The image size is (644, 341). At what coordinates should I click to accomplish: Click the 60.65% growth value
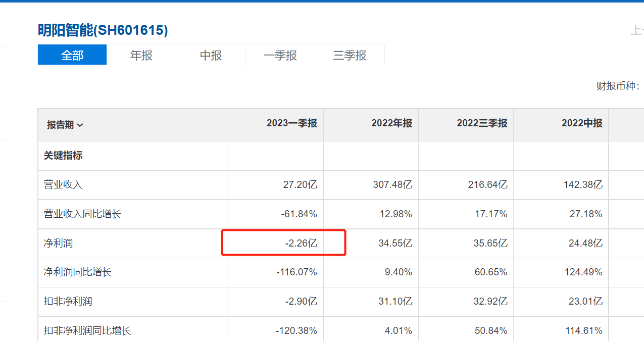click(491, 272)
